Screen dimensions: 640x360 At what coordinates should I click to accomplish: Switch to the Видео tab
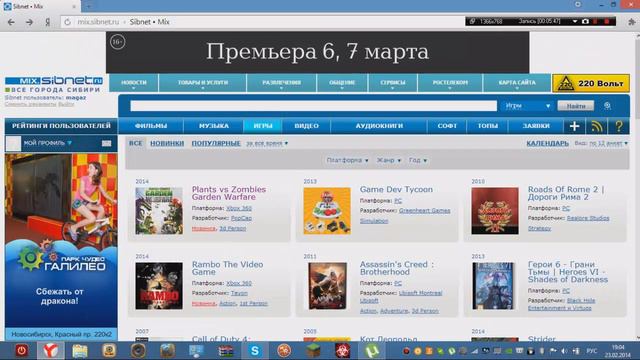pyautogui.click(x=307, y=126)
